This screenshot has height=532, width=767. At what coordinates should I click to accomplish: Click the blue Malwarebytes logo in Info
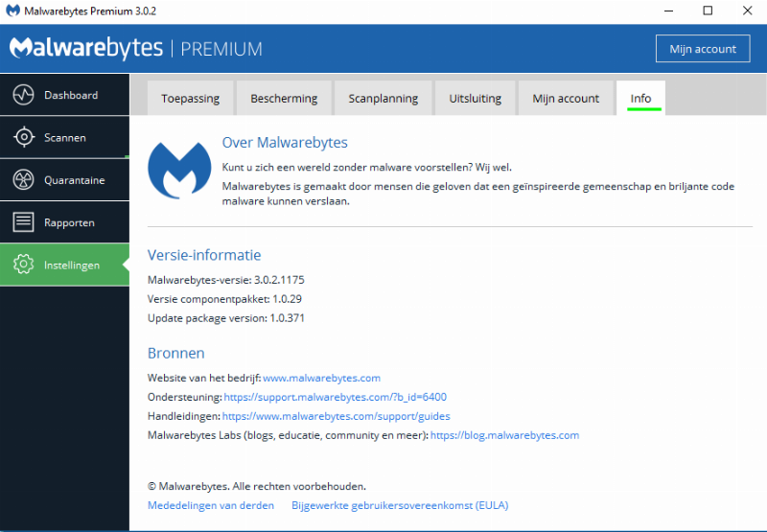pos(179,169)
